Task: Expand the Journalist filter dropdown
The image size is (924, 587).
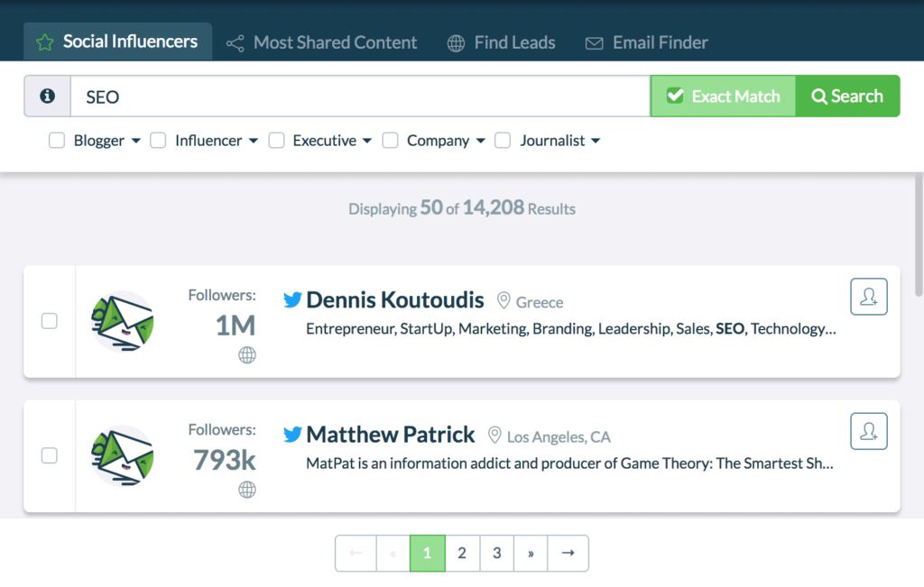Action: 596,141
